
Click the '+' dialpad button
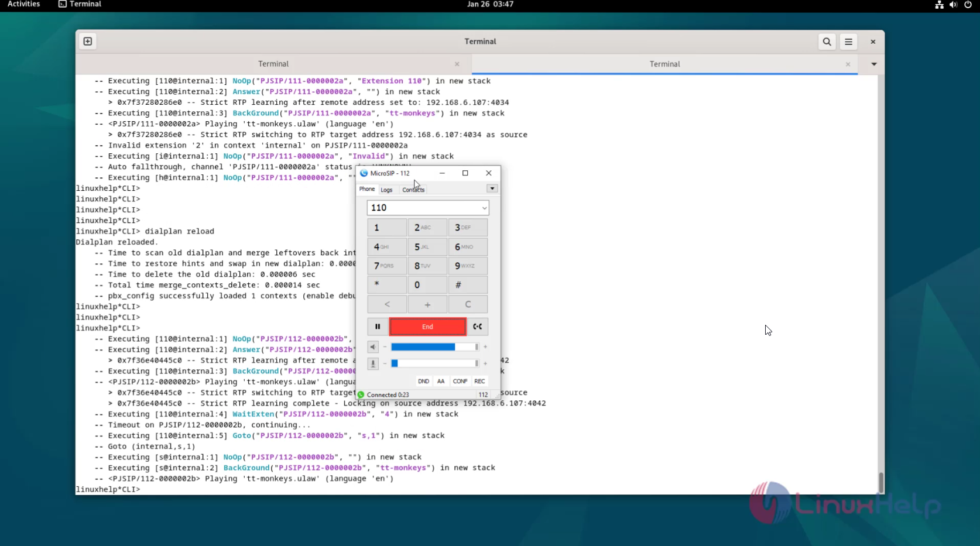[427, 304]
